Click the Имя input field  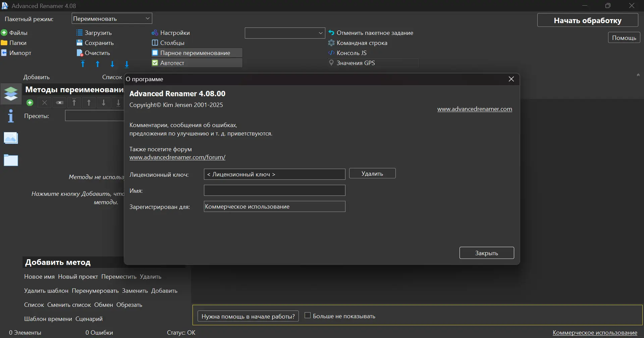point(274,190)
